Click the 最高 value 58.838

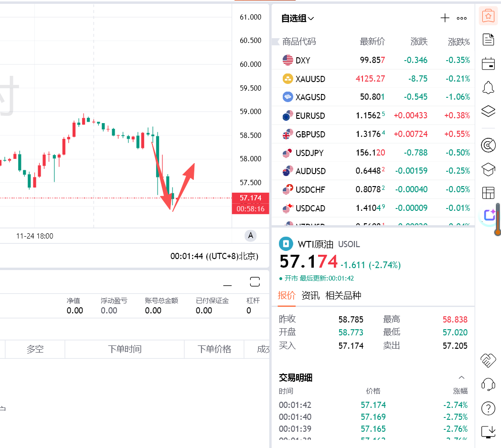pyautogui.click(x=455, y=319)
